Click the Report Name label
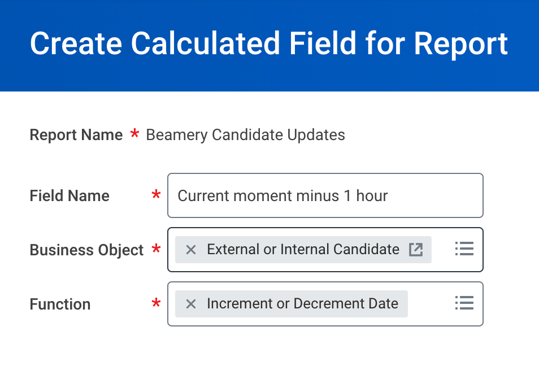The image size is (539, 392). point(76,134)
